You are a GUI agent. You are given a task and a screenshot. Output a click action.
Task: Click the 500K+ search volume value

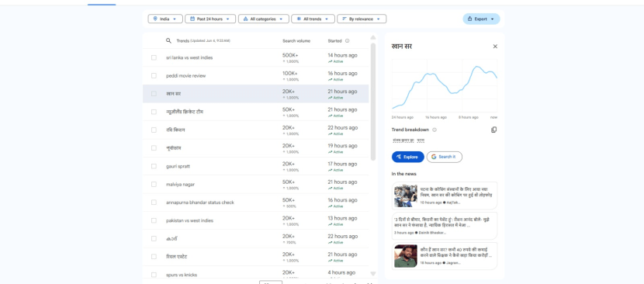pos(290,55)
